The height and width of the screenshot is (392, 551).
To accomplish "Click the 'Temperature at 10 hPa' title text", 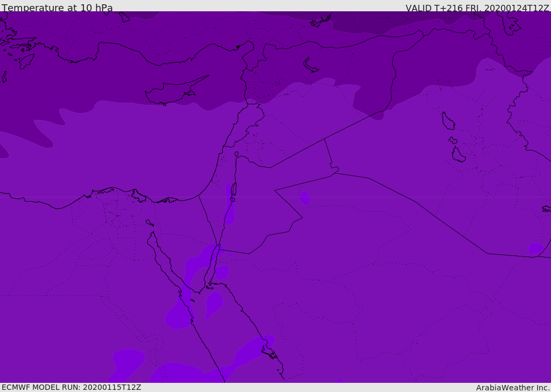I will tap(57, 8).
